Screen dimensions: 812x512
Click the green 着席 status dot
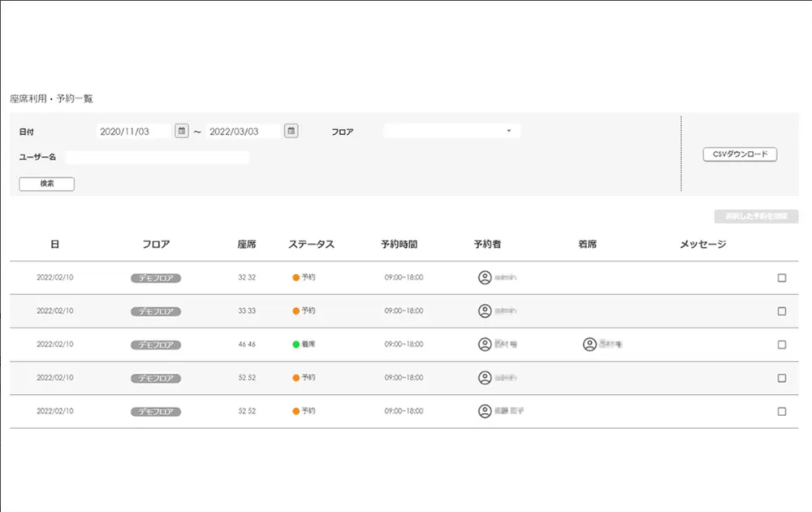coord(296,345)
